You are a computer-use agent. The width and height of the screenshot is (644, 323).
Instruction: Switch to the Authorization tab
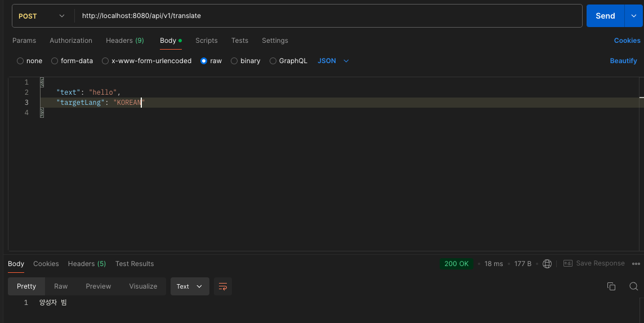[71, 41]
